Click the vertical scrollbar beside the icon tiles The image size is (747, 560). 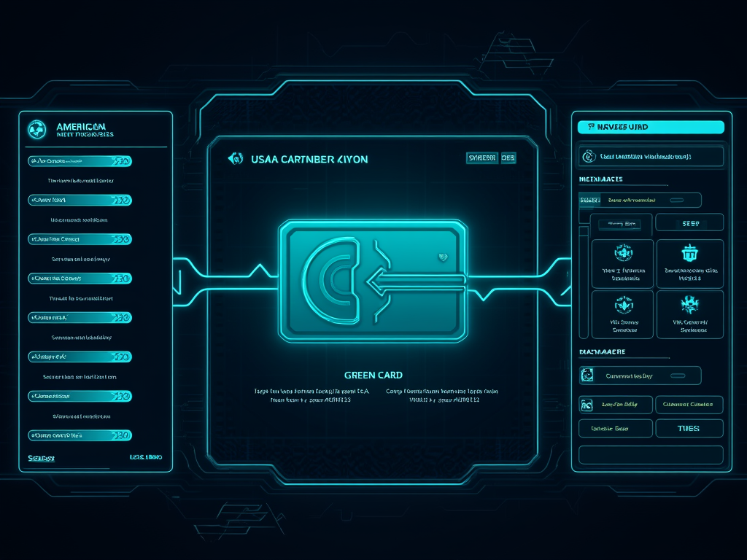pyautogui.click(x=584, y=282)
